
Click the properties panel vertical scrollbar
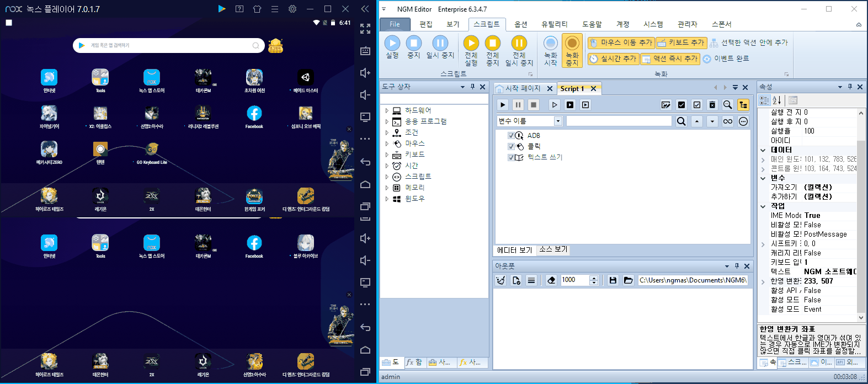point(861,215)
